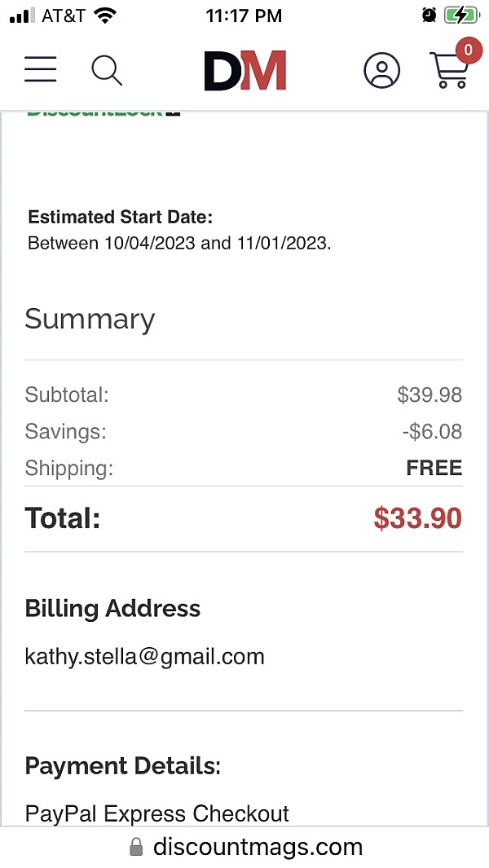
Task: Tap the discountmags.com address bar
Action: [257, 847]
